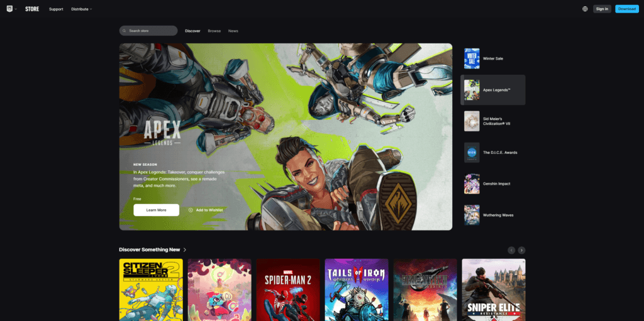Screen dimensions: 644x321
Task: Open the Tails of Iron II game card
Action: (x=357, y=290)
